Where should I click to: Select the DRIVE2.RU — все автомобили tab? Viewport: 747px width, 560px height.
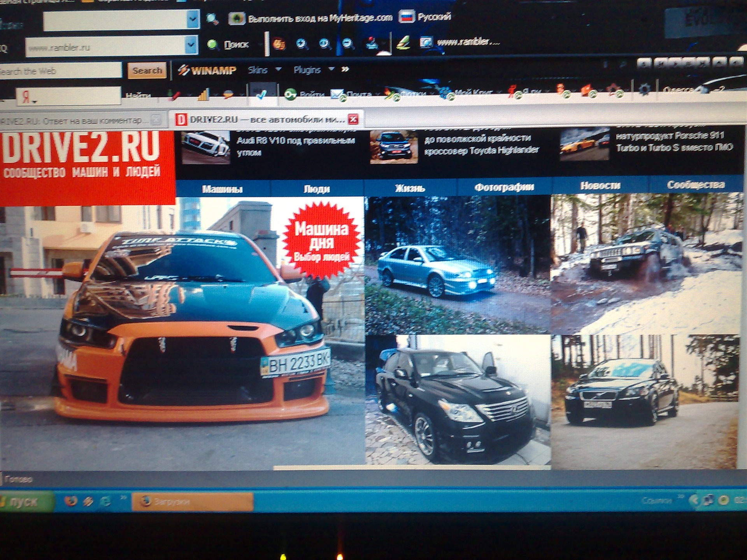click(x=267, y=119)
